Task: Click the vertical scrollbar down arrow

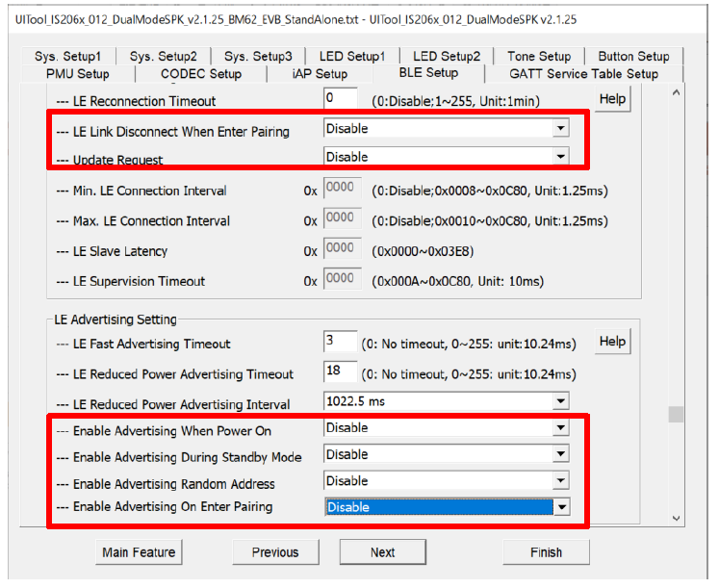Action: point(675,517)
